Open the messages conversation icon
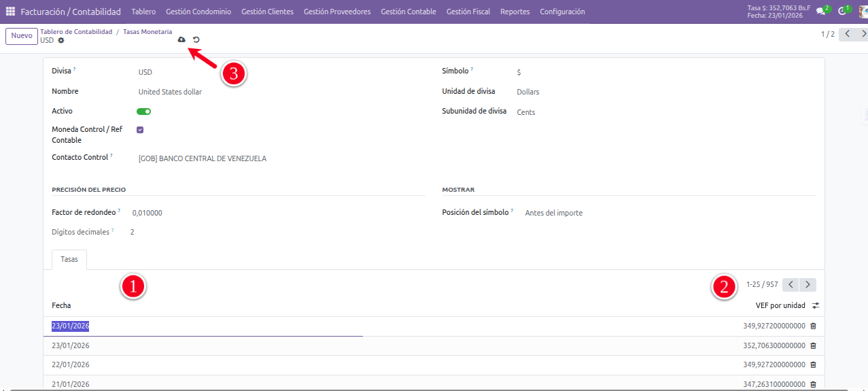This screenshot has height=391, width=868. coord(820,11)
